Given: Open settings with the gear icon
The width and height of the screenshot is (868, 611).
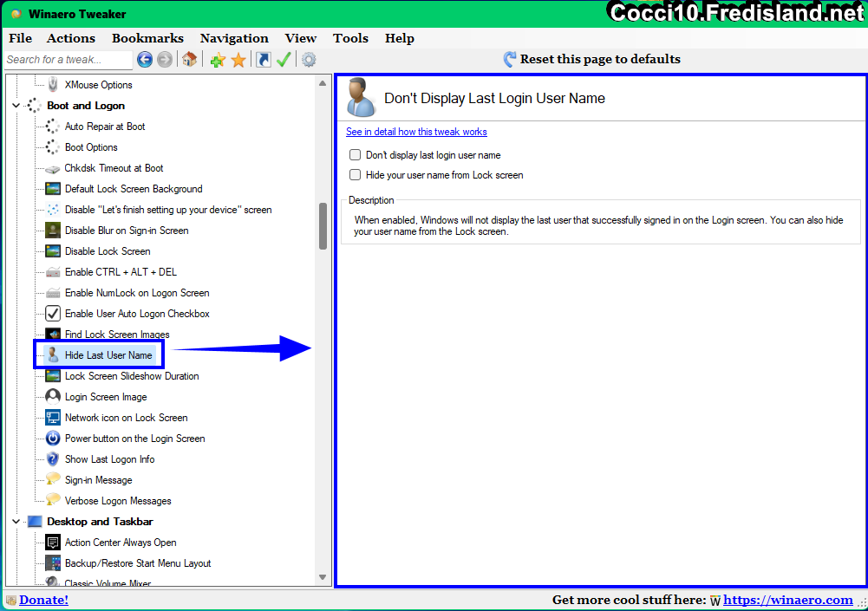Looking at the screenshot, I should [x=309, y=59].
